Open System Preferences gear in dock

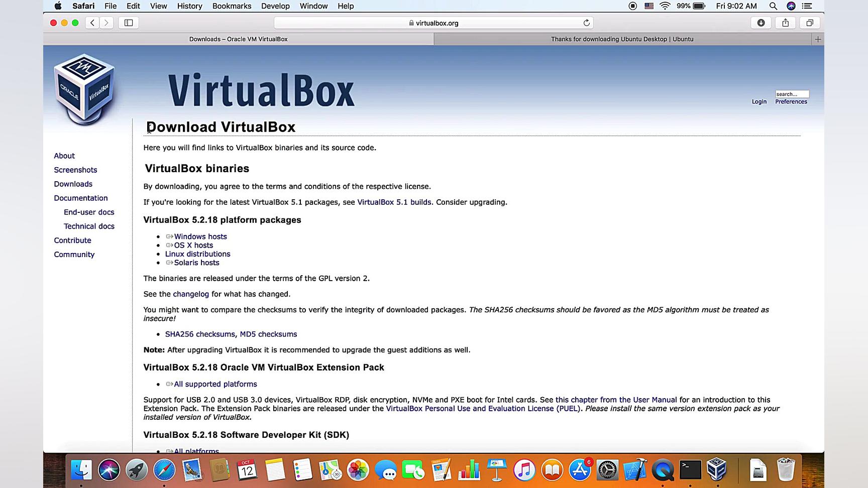click(x=607, y=470)
